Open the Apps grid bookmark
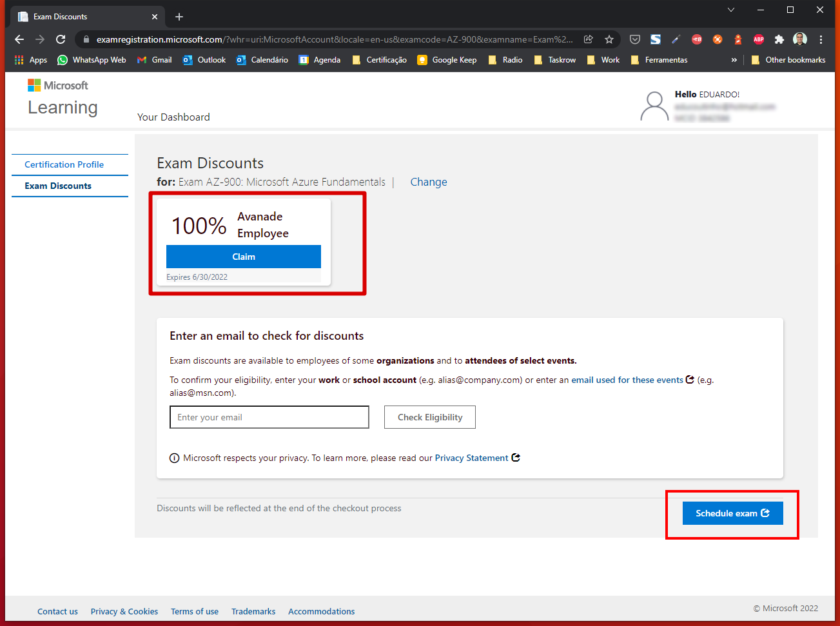 31,60
